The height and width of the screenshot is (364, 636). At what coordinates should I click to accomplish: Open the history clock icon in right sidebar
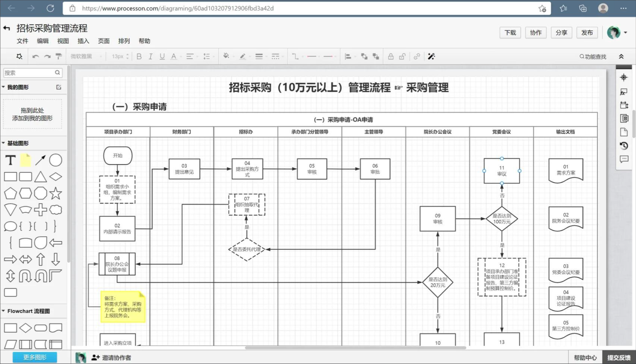(x=624, y=146)
